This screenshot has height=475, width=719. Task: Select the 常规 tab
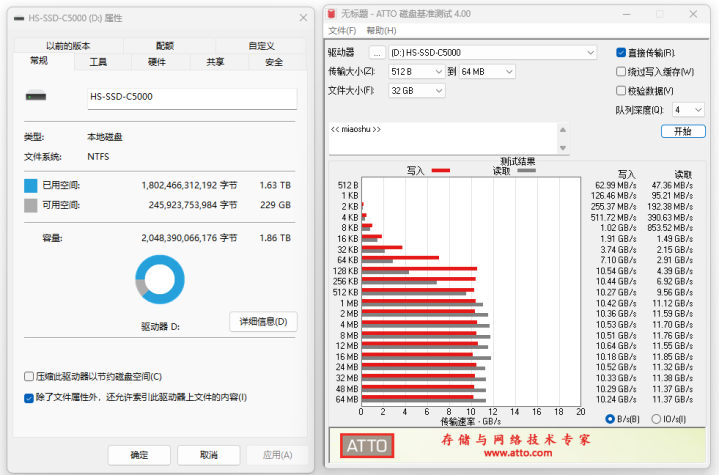coord(39,61)
